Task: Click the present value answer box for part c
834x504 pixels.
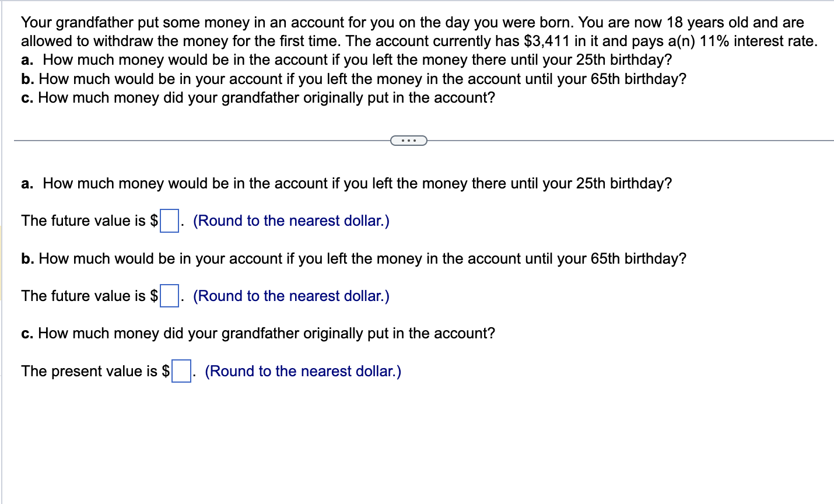Action: 180,372
